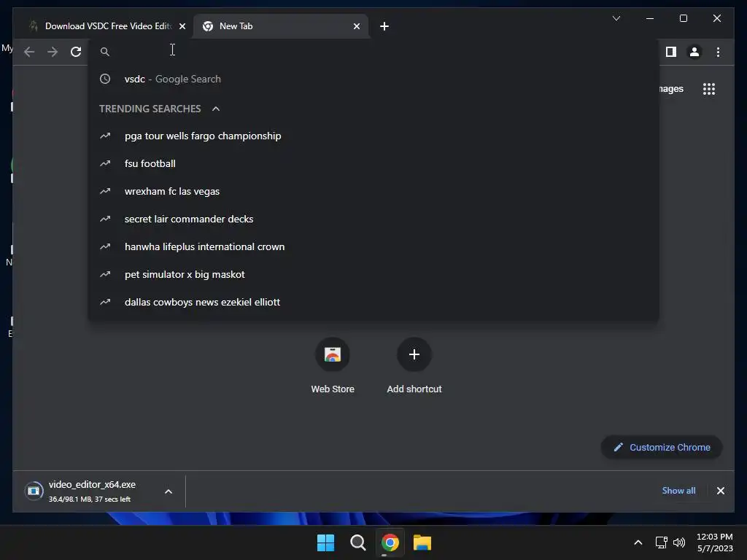This screenshot has width=747, height=560.
Task: Open Chrome three-dot menu
Action: click(718, 52)
